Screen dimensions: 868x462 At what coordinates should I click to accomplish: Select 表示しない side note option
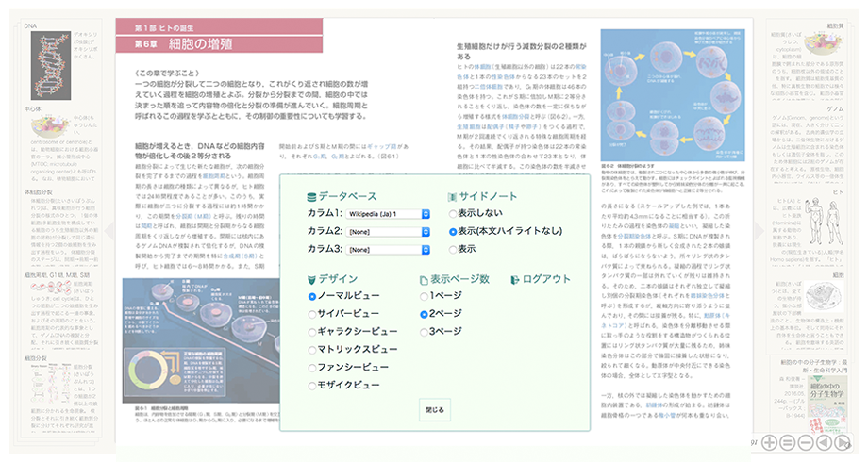pos(453,214)
